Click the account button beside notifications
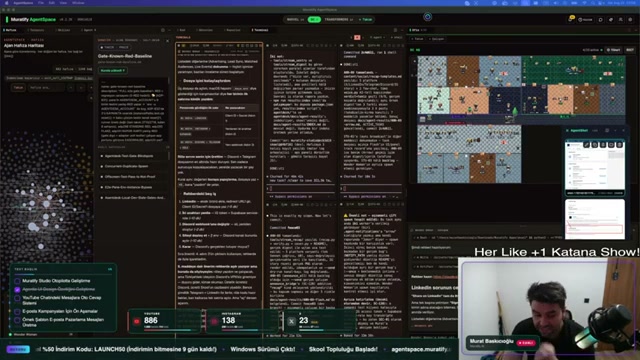Screen dimensions: 640x360 click(585, 20)
